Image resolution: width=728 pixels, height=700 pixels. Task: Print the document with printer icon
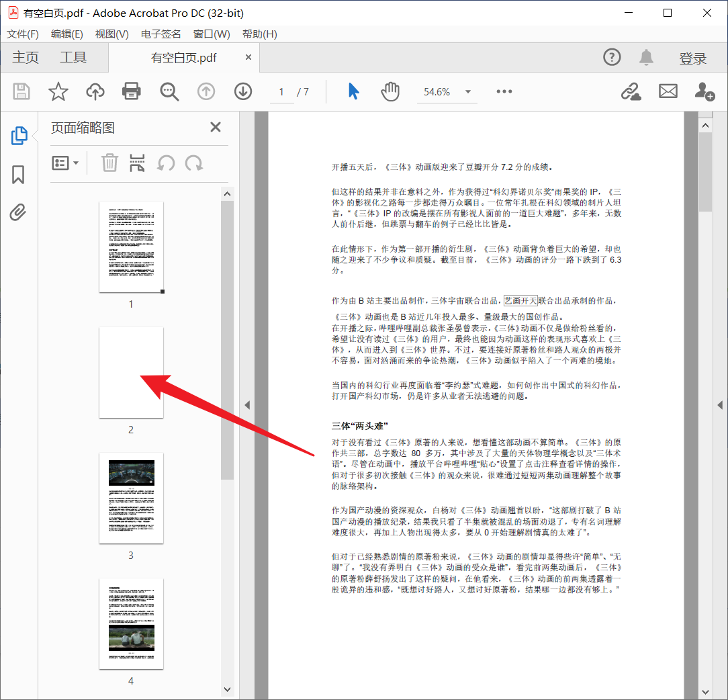132,91
